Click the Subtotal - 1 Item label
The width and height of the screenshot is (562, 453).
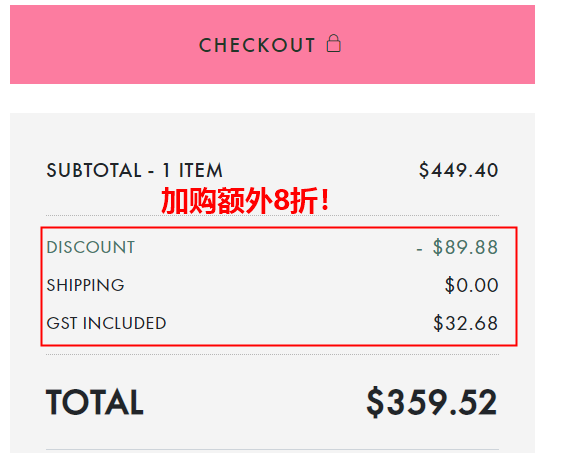[x=134, y=170]
